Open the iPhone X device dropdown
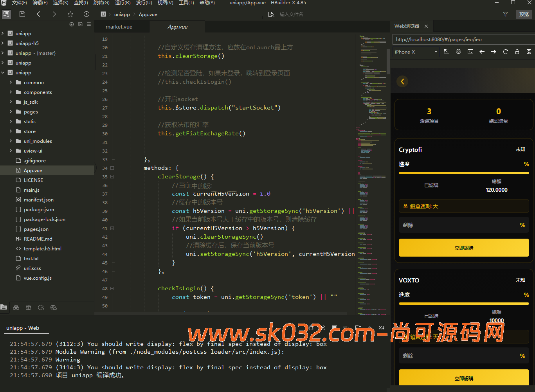 point(416,52)
